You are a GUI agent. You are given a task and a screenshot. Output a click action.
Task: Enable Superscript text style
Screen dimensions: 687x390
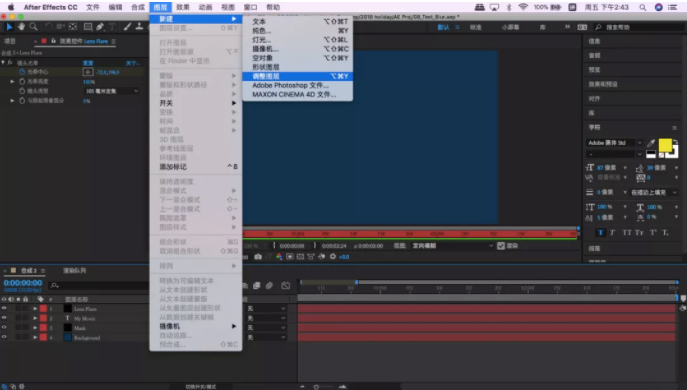point(653,233)
